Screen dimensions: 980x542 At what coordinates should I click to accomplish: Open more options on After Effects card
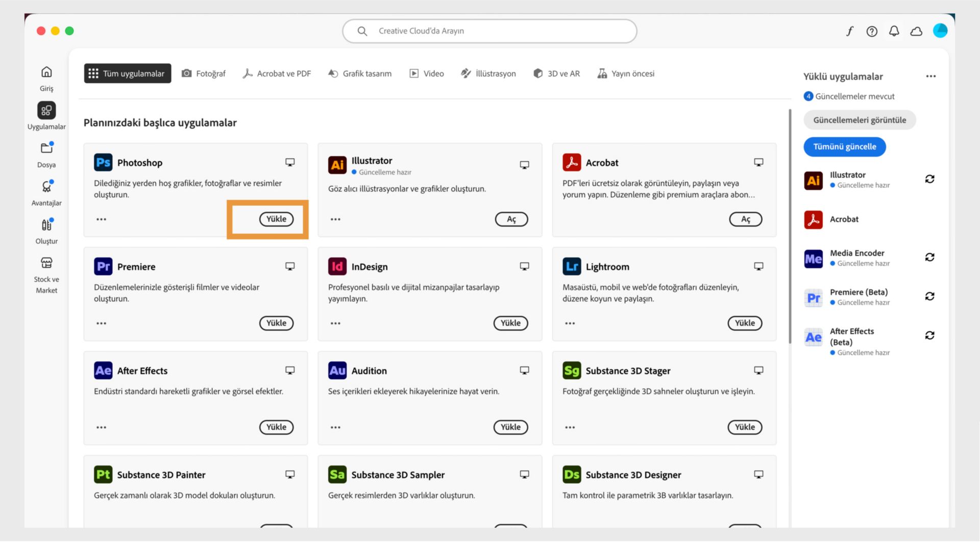[101, 428]
